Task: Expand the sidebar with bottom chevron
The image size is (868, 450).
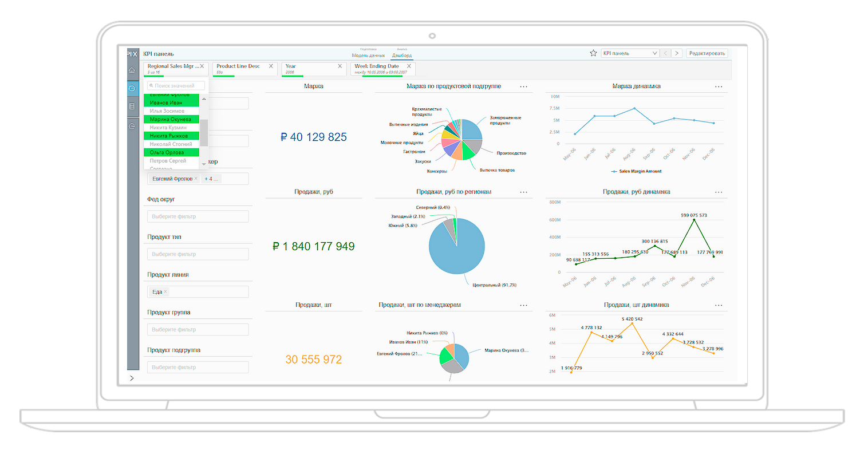Action: tap(132, 378)
